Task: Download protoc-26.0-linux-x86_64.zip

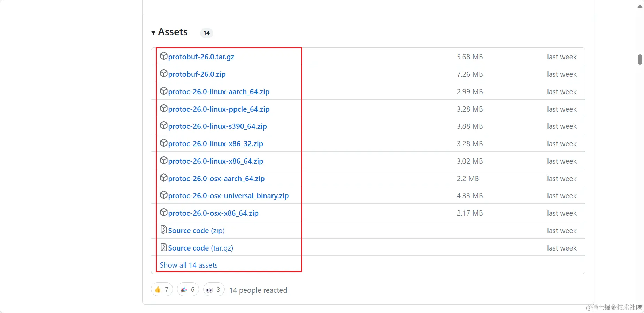Action: 216,161
